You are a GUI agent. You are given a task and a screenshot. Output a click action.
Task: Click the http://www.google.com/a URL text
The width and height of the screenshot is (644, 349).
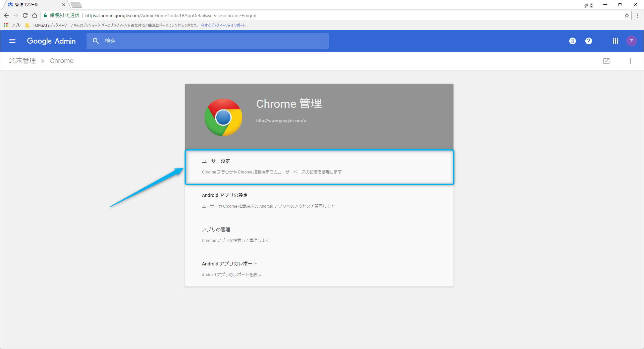click(281, 121)
